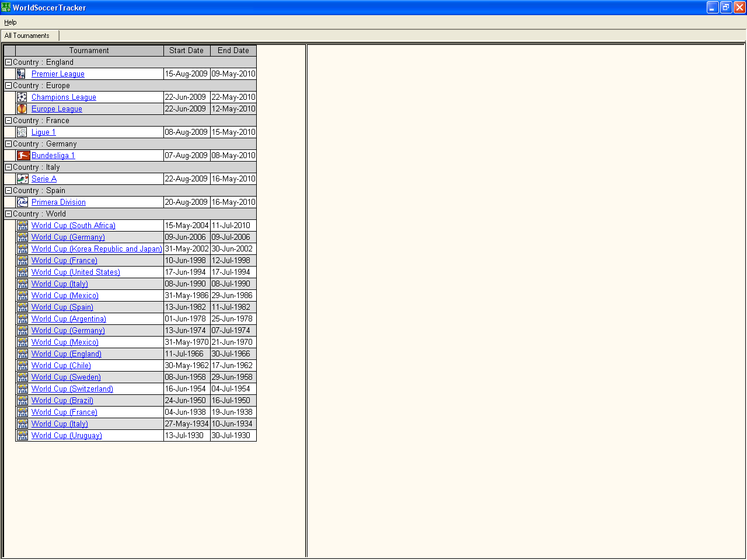Screen dimensions: 747x560
Task: Click the Serie A logo icon
Action: [23, 179]
